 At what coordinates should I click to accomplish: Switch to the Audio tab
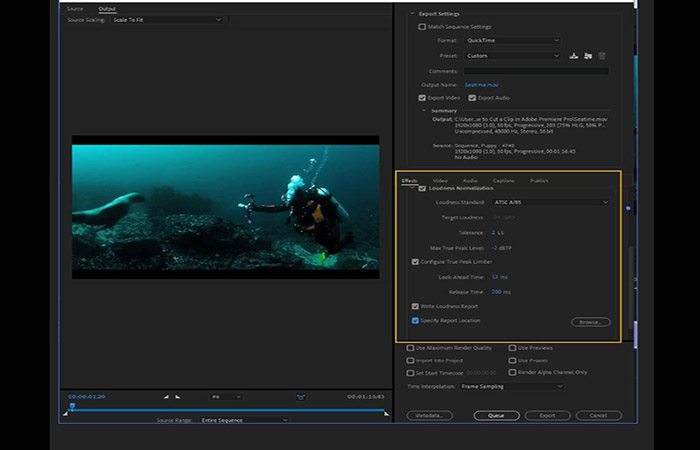click(x=470, y=181)
